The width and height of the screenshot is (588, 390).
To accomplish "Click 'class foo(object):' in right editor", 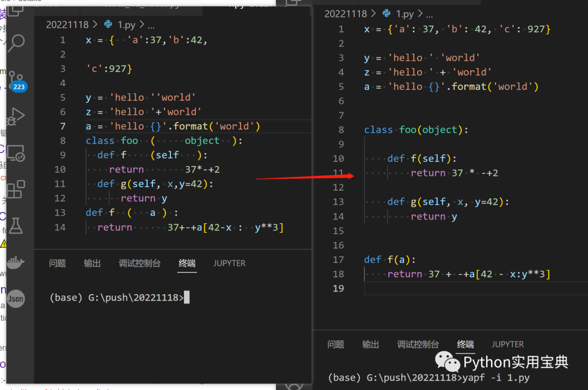I will coord(416,130).
